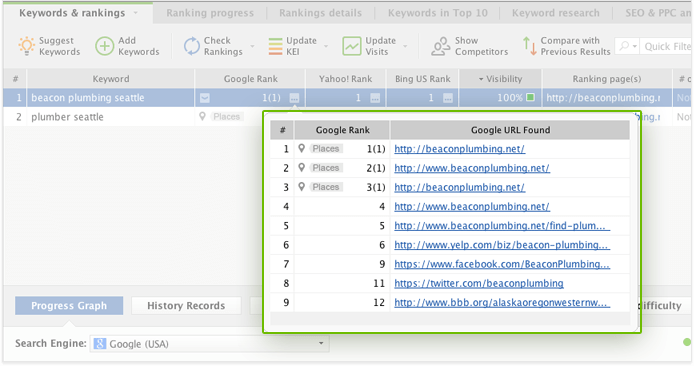Sort by the Visibility column header
This screenshot has height=366, width=694.
click(x=500, y=79)
